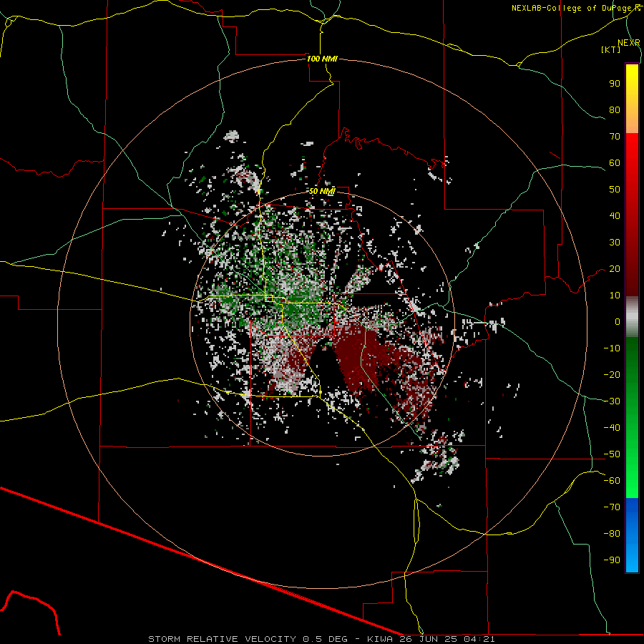The height and width of the screenshot is (644, 644).
Task: Select the -40 value on velocity scale
Action: coord(612,428)
